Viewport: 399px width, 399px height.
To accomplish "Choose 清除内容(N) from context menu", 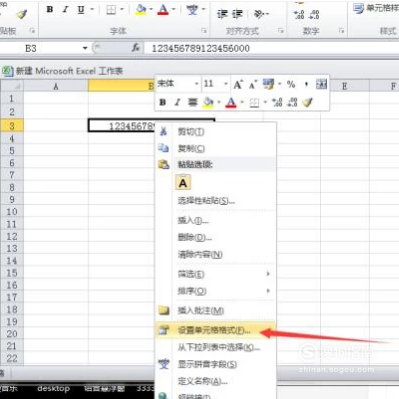I will 216,254.
